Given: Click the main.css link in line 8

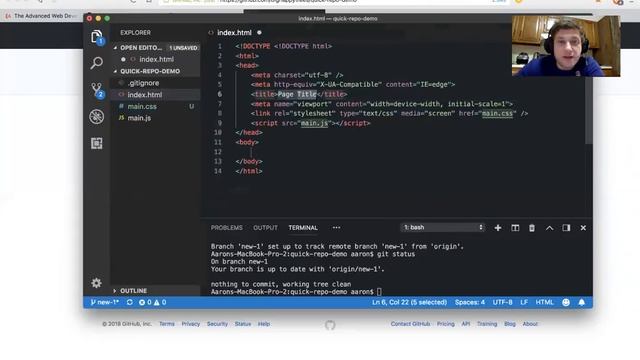Looking at the screenshot, I should click(x=497, y=113).
